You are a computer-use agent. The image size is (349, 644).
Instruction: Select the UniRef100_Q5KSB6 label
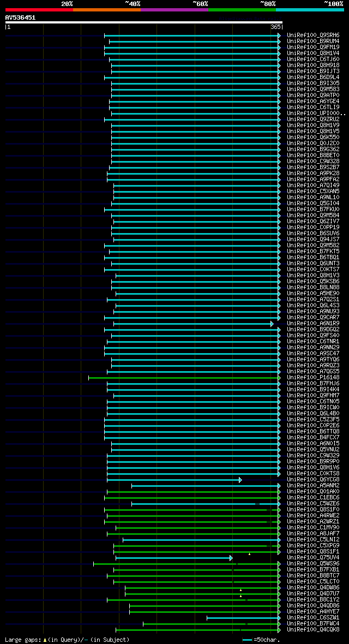tap(313, 281)
